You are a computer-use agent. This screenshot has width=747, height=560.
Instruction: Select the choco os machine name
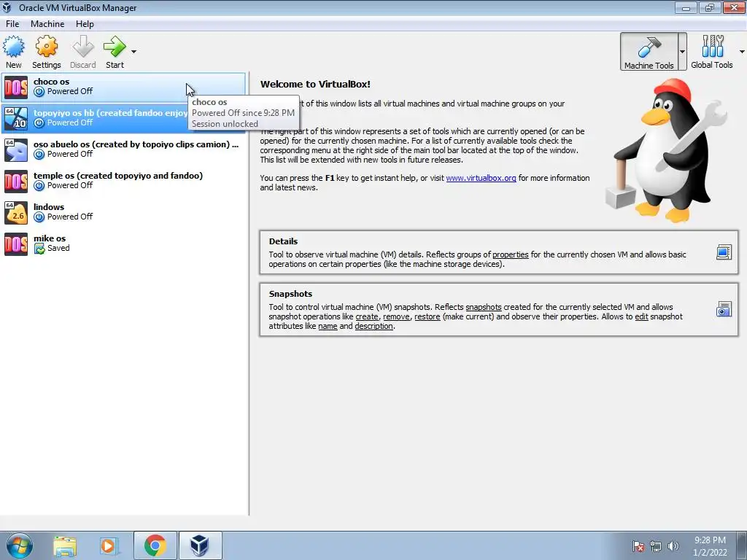tap(52, 82)
